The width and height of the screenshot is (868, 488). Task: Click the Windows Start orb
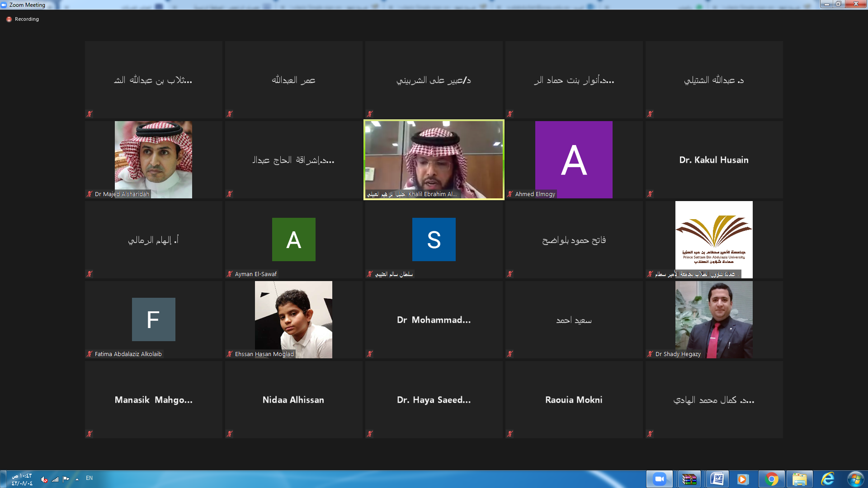pyautogui.click(x=855, y=479)
